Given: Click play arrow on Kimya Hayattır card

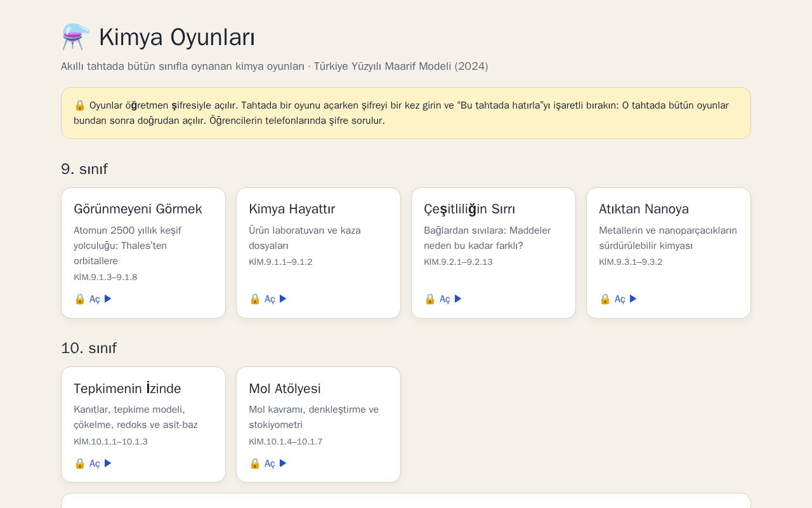Looking at the screenshot, I should coord(283,299).
